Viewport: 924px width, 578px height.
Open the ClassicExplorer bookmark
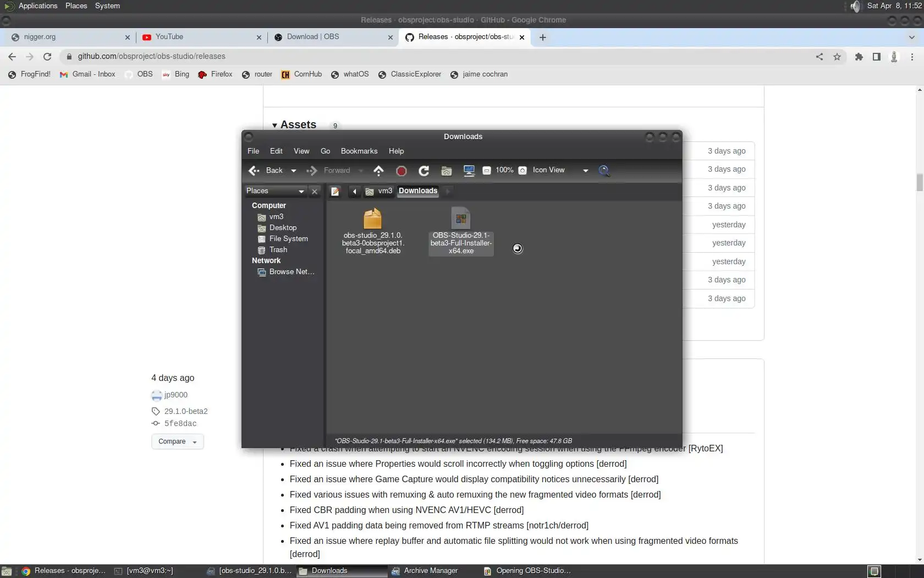(410, 74)
